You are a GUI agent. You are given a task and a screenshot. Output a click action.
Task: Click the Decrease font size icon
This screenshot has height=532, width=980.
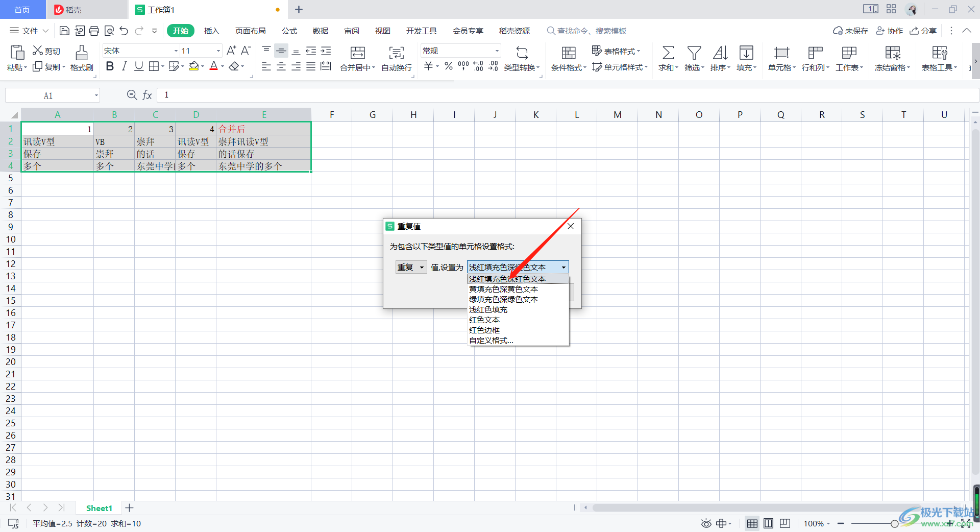246,51
